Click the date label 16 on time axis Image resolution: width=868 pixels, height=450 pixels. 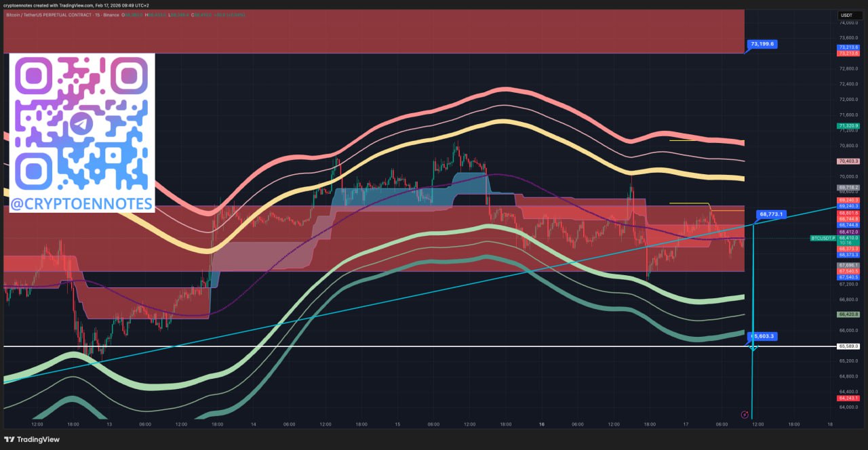(541, 424)
